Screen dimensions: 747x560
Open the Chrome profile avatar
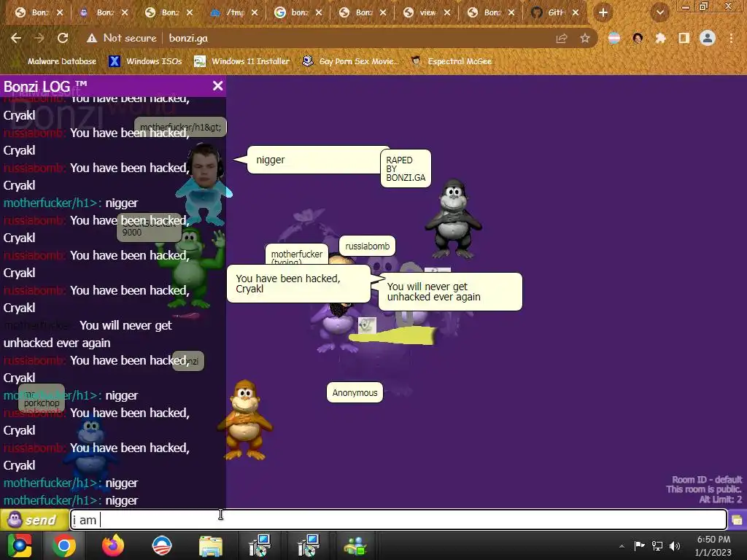point(708,38)
